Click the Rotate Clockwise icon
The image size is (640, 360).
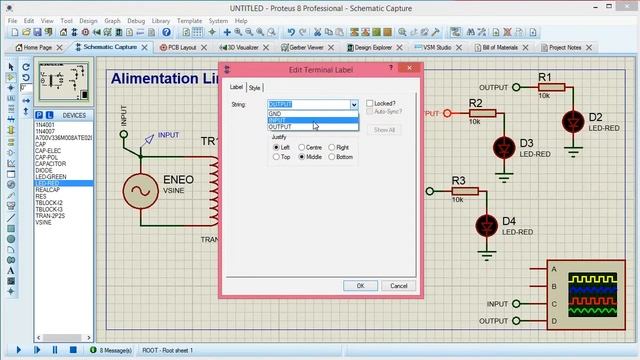pyautogui.click(x=26, y=67)
